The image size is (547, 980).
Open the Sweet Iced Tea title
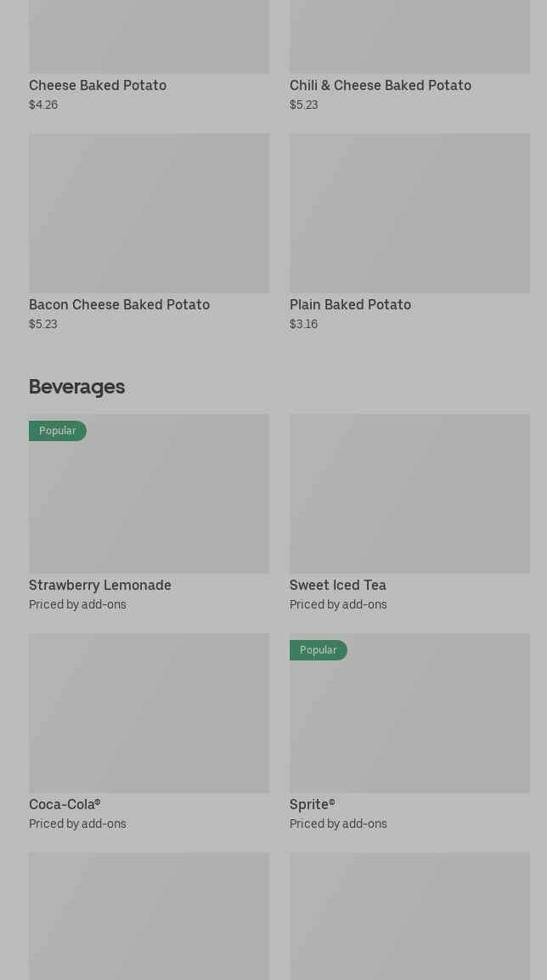[x=337, y=585]
